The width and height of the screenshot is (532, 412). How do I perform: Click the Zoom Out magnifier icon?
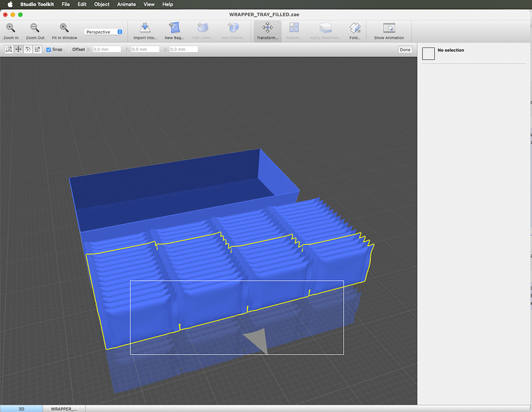tap(35, 28)
